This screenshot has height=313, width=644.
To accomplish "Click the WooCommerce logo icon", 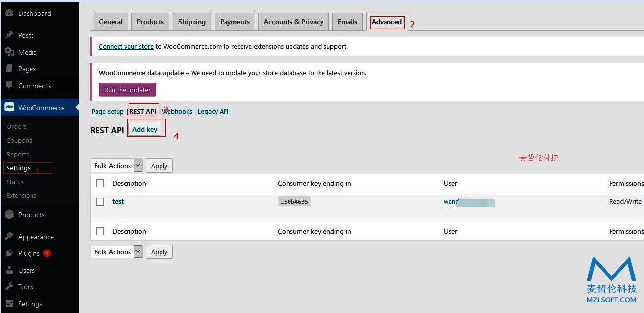I will click(9, 107).
